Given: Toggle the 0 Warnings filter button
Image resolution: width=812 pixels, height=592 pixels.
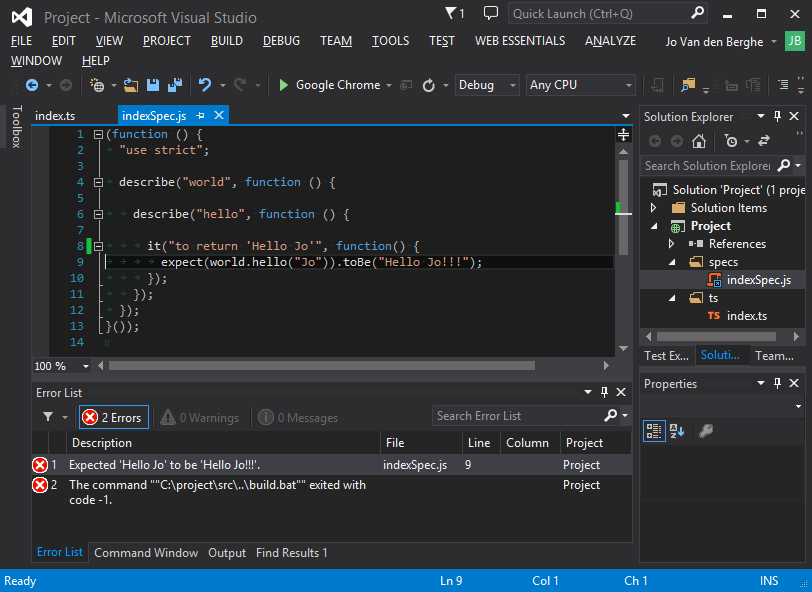Looking at the screenshot, I should [x=200, y=417].
